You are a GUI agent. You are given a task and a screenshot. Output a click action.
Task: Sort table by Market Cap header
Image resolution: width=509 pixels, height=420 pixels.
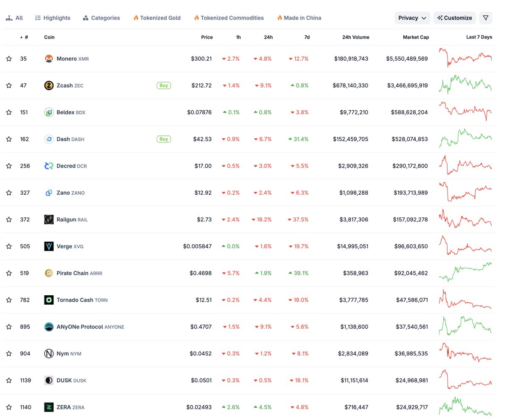pyautogui.click(x=416, y=37)
